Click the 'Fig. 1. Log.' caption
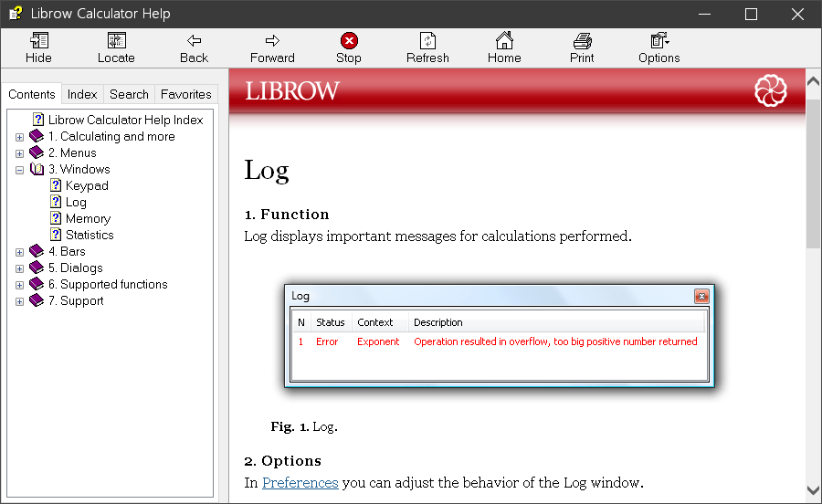This screenshot has height=504, width=822. (x=304, y=426)
